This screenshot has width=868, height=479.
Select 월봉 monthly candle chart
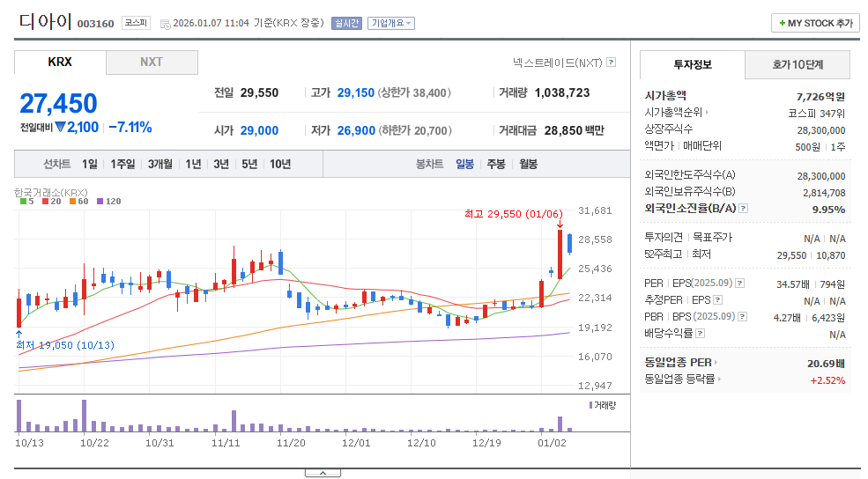[x=528, y=165]
